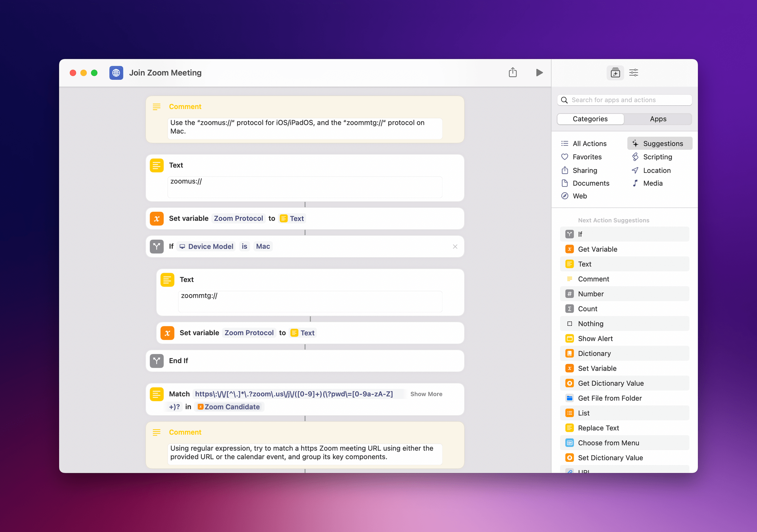
Task: Focus the Search for apps and actions field
Action: click(624, 100)
